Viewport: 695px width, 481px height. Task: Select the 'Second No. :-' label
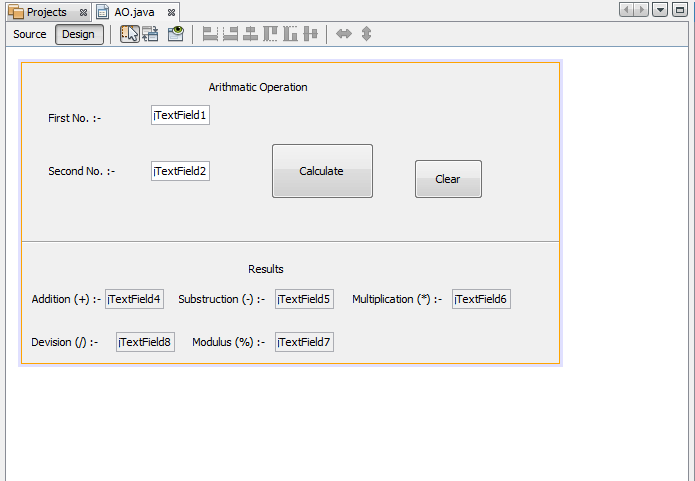coord(82,171)
